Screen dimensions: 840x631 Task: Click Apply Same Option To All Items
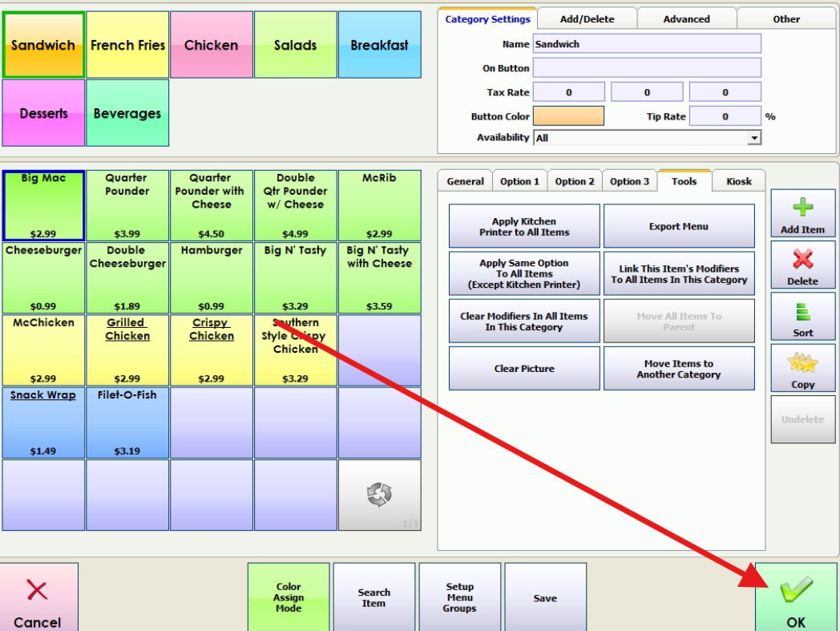524,273
